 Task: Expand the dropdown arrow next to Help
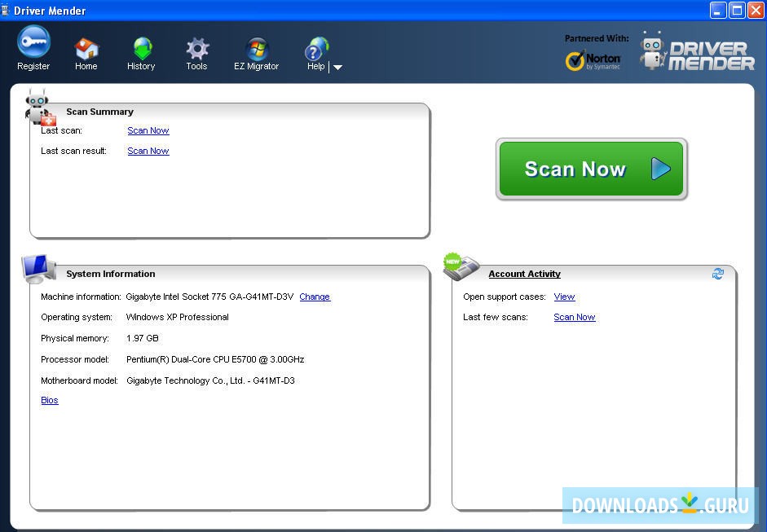[x=337, y=68]
